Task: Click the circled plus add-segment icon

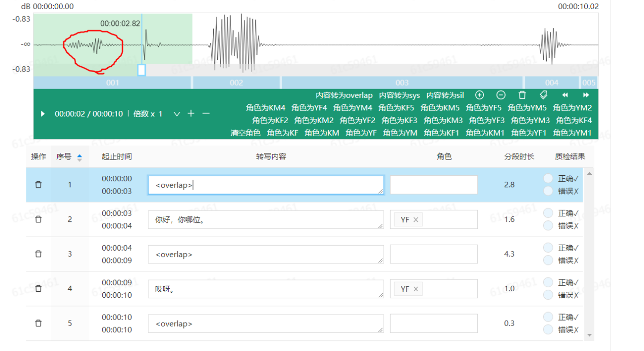Action: coord(479,95)
